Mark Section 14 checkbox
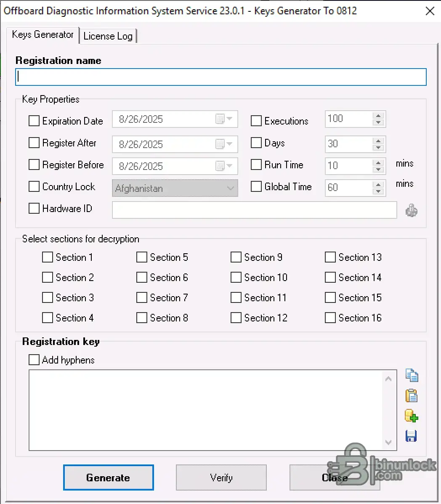This screenshot has height=504, width=441. point(330,277)
